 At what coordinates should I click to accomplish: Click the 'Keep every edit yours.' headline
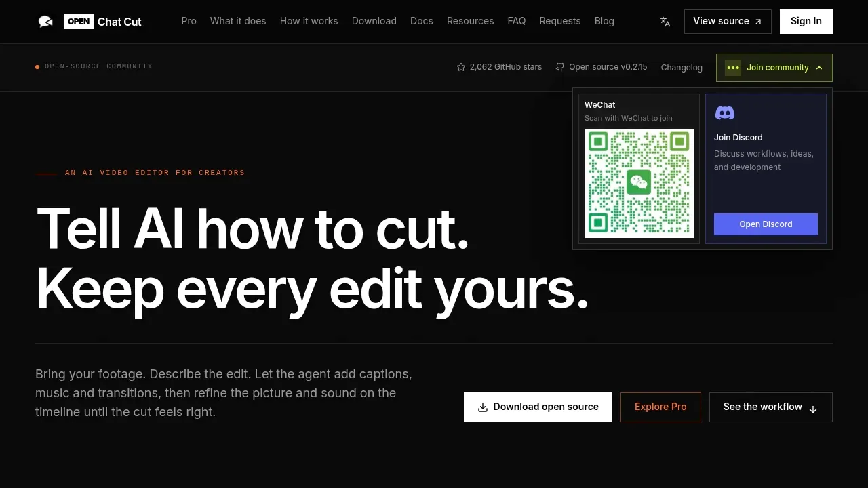(x=312, y=289)
